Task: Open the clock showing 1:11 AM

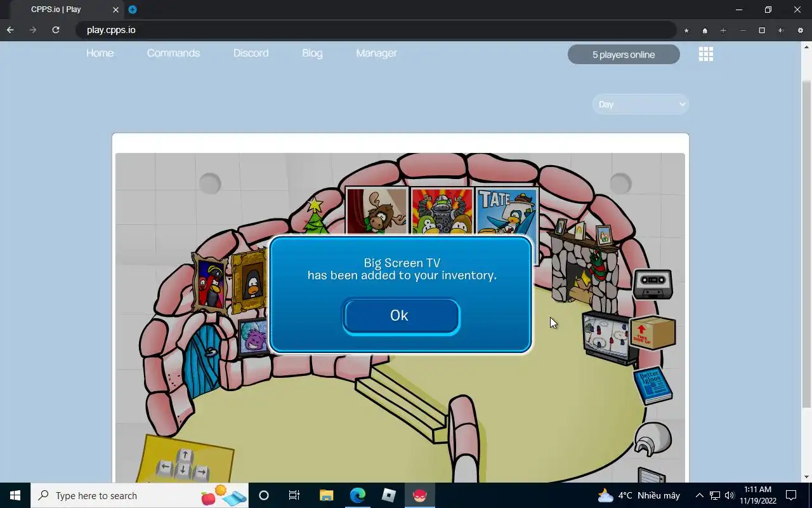Action: (758, 495)
